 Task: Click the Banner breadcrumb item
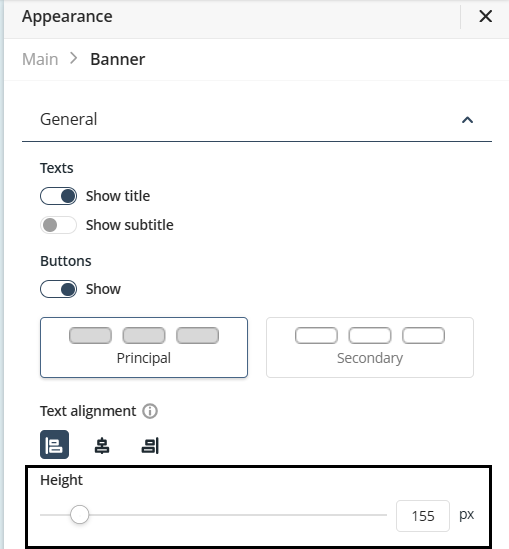118,59
